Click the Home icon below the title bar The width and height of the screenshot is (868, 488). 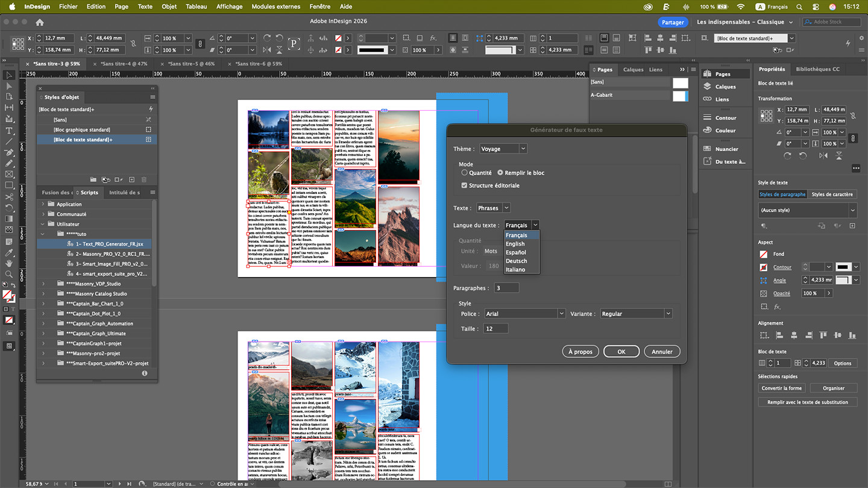point(40,22)
